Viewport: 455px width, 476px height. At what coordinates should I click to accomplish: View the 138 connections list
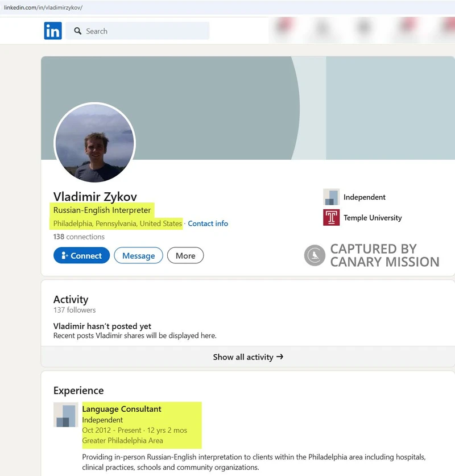pos(80,237)
